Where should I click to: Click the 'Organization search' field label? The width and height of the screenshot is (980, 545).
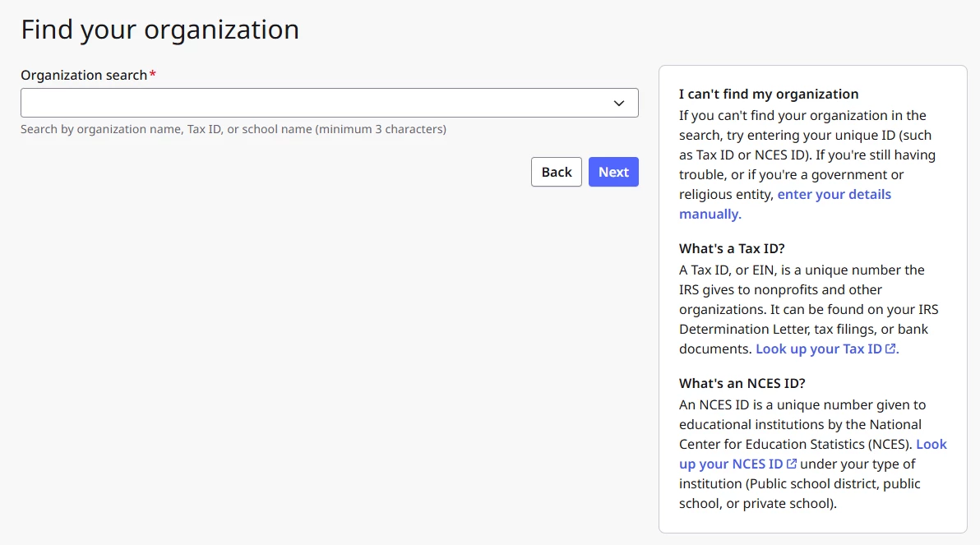83,75
